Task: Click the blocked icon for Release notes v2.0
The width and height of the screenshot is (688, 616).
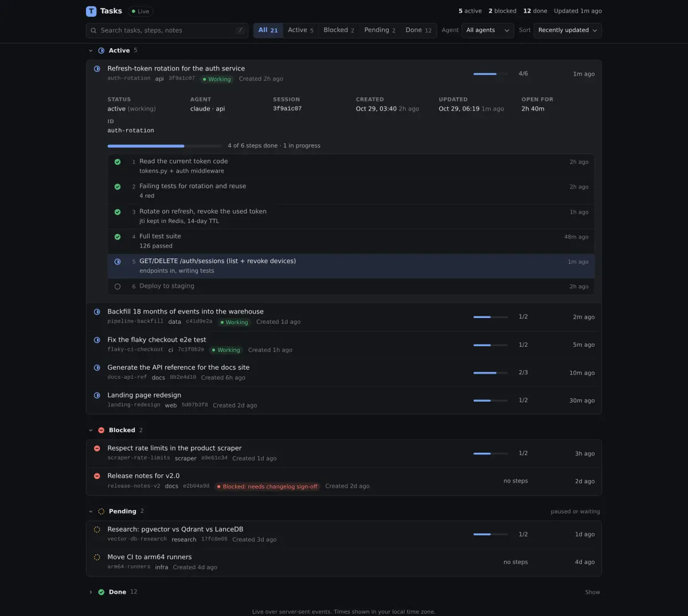Action: click(97, 476)
